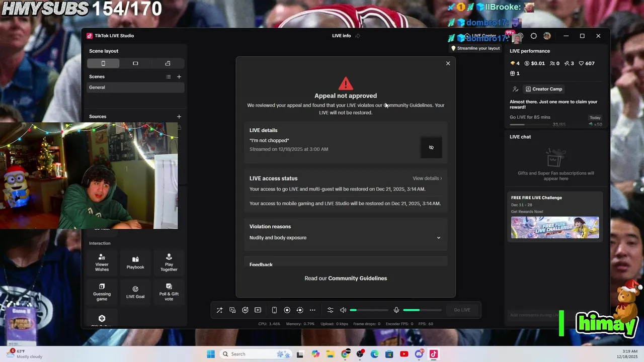This screenshot has height=362, width=644.
Task: Mute the microphone
Action: [x=396, y=310]
